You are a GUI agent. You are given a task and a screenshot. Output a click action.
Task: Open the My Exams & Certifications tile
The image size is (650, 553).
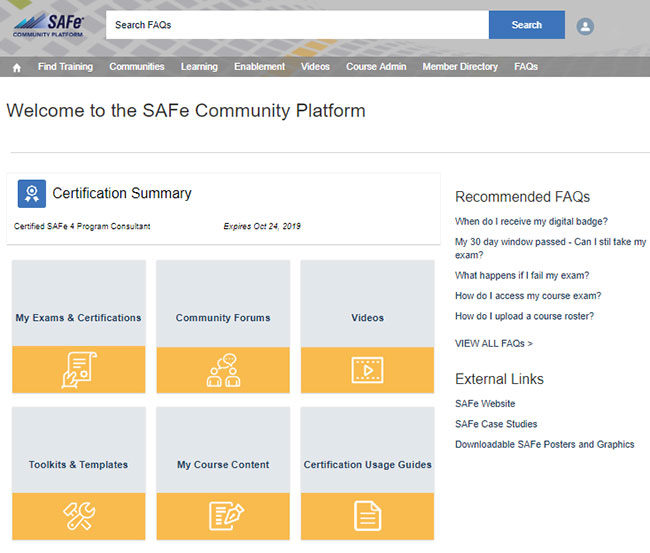pyautogui.click(x=79, y=326)
